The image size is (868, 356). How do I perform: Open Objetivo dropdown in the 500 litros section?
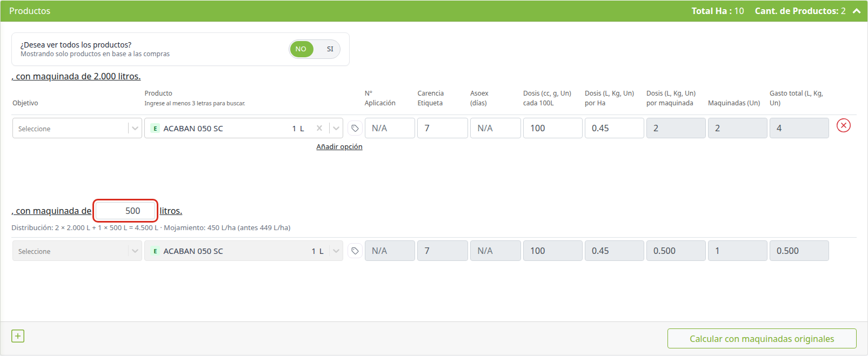(x=77, y=251)
